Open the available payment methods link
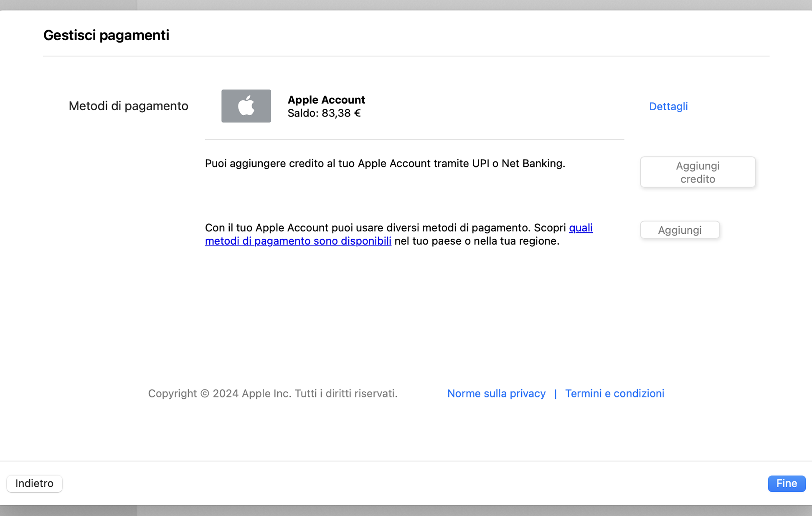Image resolution: width=812 pixels, height=516 pixels. tap(298, 241)
